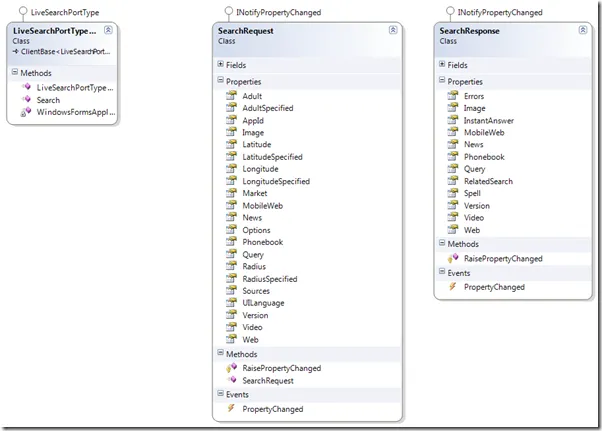The width and height of the screenshot is (602, 431).
Task: Click the LiveSearchPortType interface lollipop circle
Action: click(x=23, y=11)
